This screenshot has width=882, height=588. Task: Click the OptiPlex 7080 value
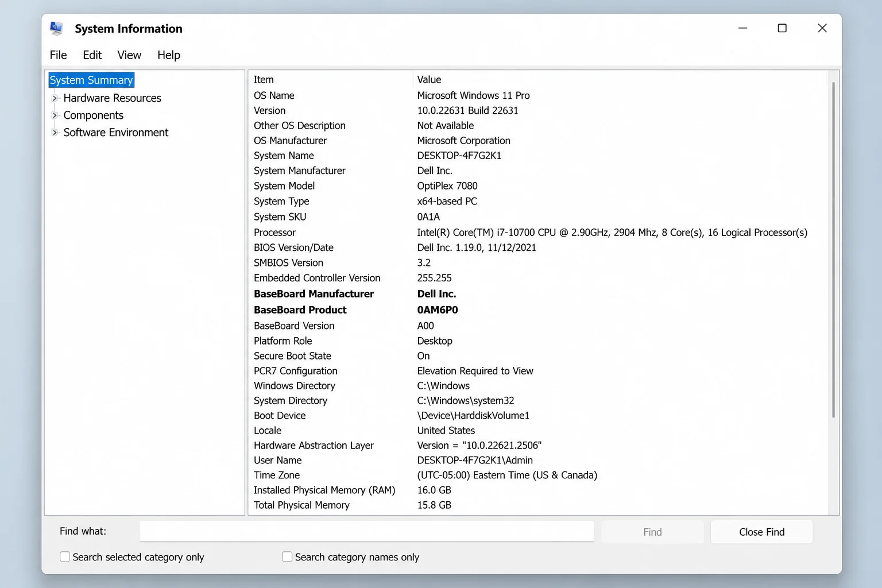(x=447, y=186)
